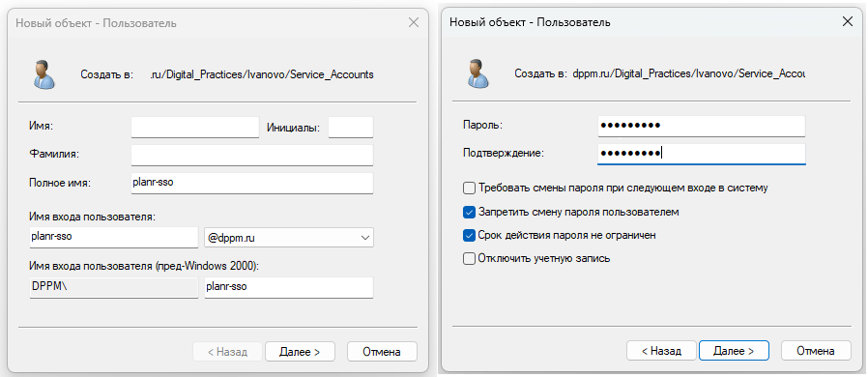This screenshot has height=377, width=868.
Task: Click the user avatar icon in right dialog
Action: point(477,73)
